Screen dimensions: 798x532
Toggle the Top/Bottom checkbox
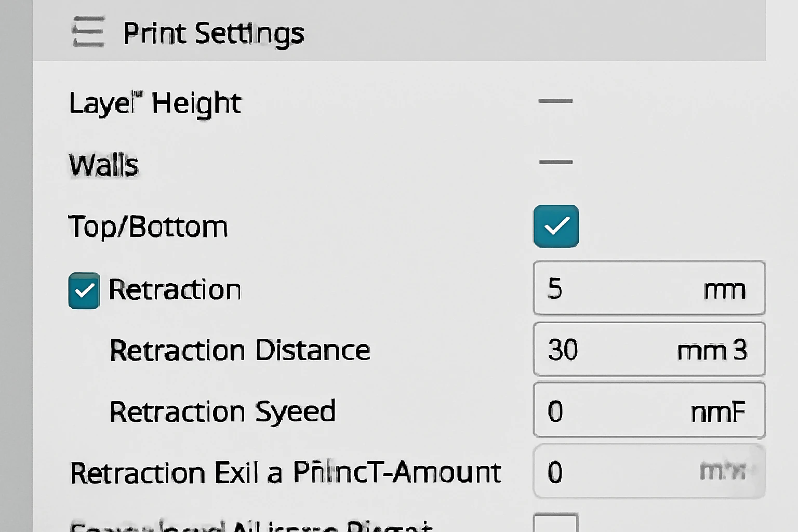click(556, 227)
